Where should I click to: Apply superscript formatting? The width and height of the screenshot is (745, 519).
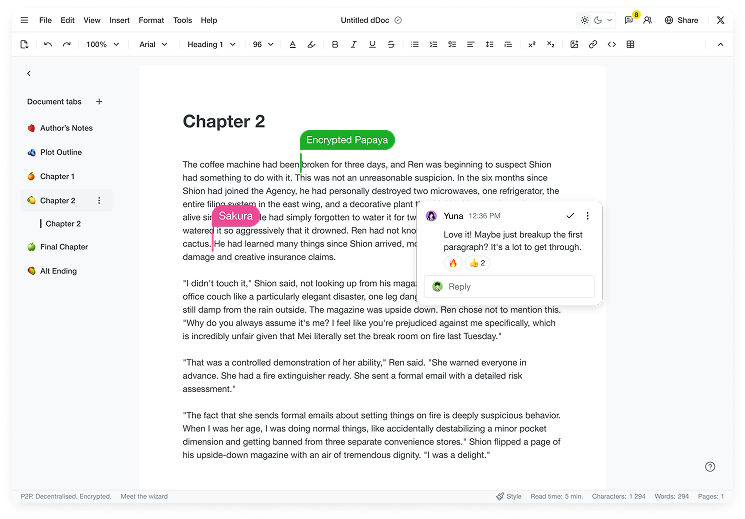tap(532, 44)
